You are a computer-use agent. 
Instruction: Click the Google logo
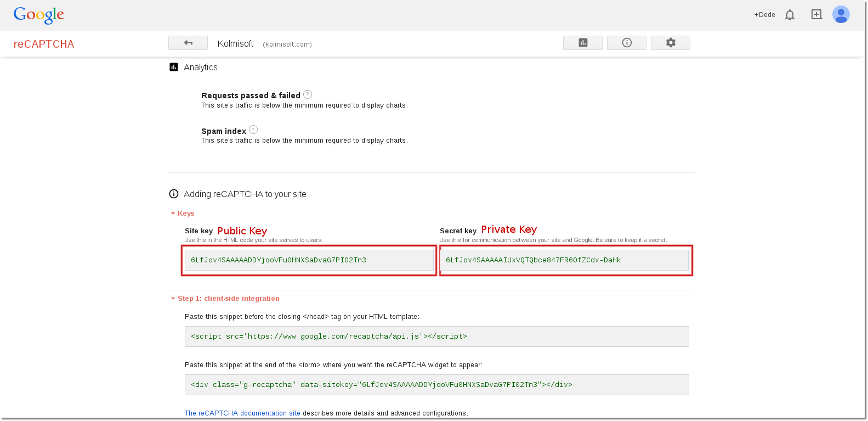pyautogui.click(x=39, y=15)
